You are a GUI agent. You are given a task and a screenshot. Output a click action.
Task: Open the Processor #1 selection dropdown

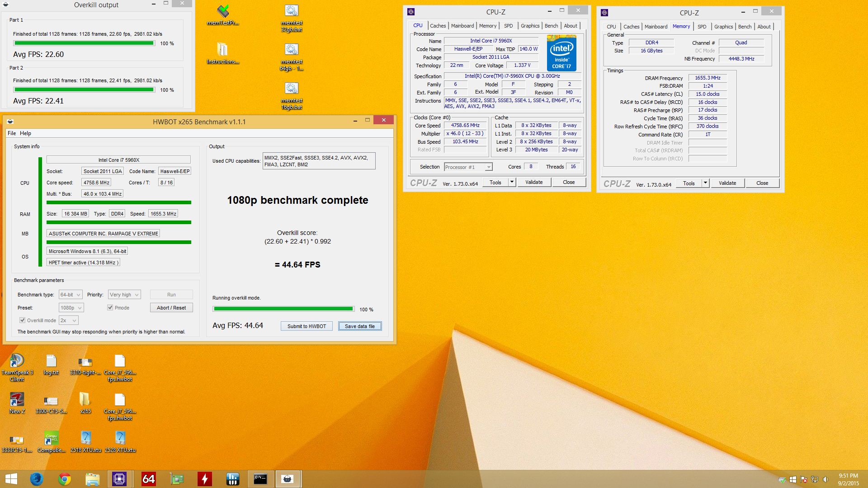tap(468, 167)
